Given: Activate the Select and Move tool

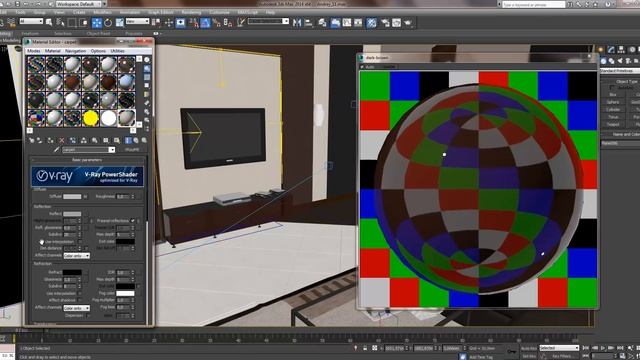Looking at the screenshot, I should tap(96, 23).
